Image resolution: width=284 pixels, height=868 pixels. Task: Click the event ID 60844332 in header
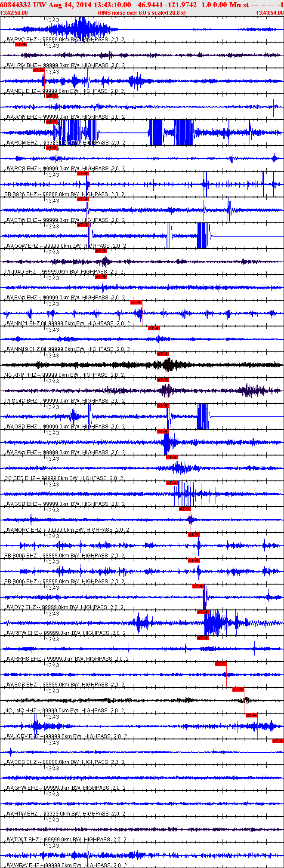click(15, 5)
